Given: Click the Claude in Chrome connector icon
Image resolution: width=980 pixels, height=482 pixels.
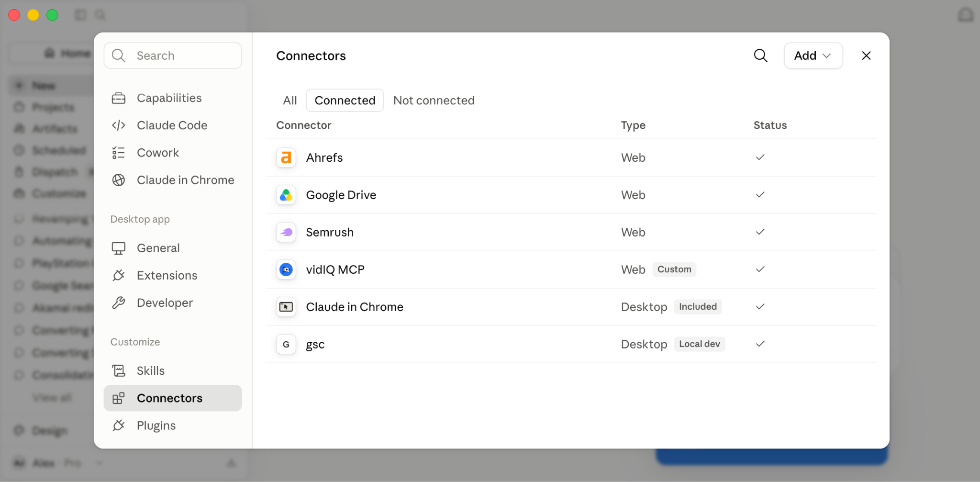Looking at the screenshot, I should (286, 307).
